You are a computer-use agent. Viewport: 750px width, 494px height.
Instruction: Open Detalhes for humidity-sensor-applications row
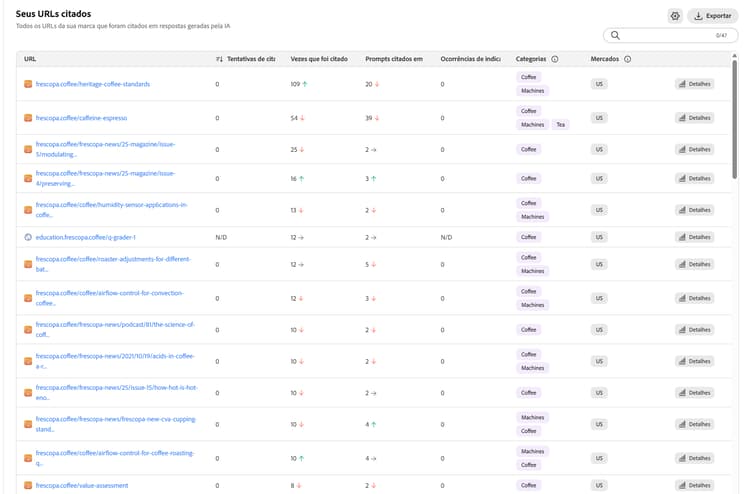coord(695,210)
